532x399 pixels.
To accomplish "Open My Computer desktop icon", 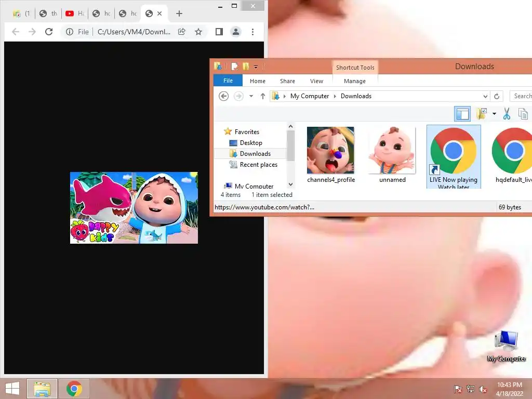I will (x=506, y=347).
